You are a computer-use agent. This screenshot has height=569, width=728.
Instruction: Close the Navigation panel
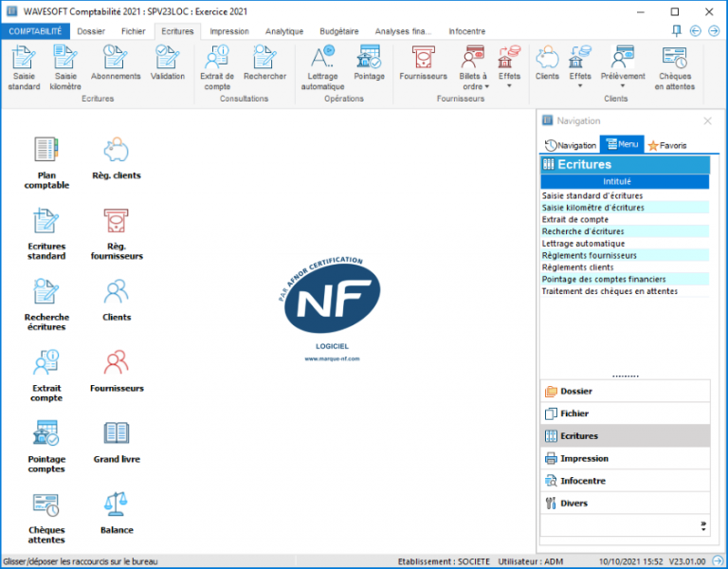click(707, 120)
